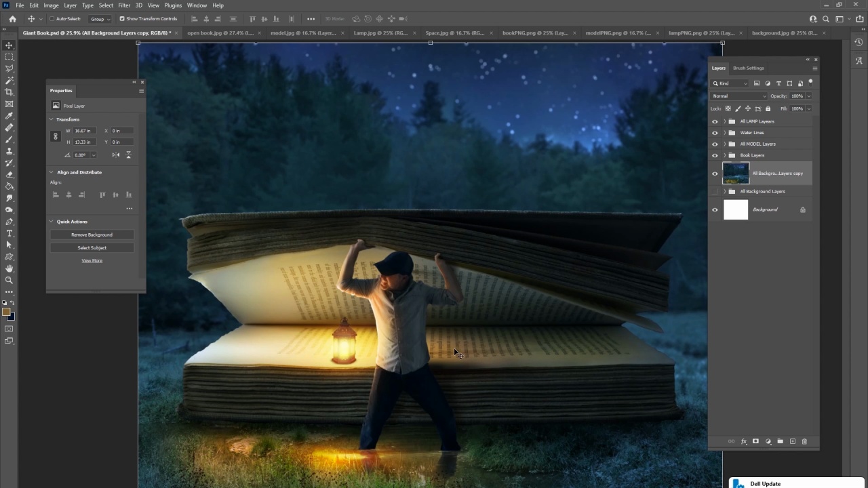Delete layer using the trash icon
The height and width of the screenshot is (488, 868).
[x=804, y=441]
